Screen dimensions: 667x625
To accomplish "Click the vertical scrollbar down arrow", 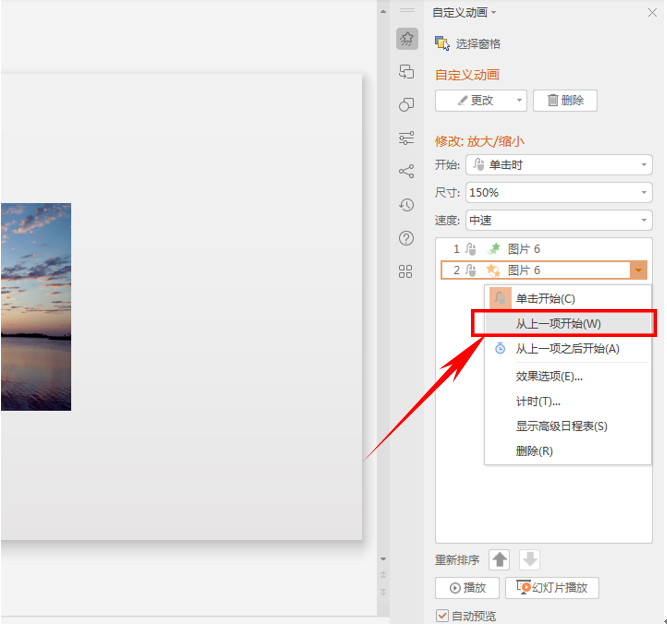I will (x=383, y=559).
